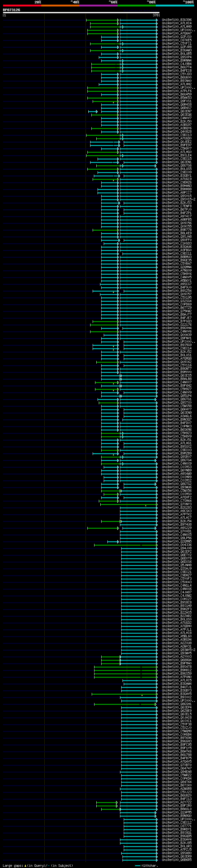Select the cyan ~100% identity color bar
Image resolution: width=197 pixels, height=868 pixels.
(x=175, y=6)
